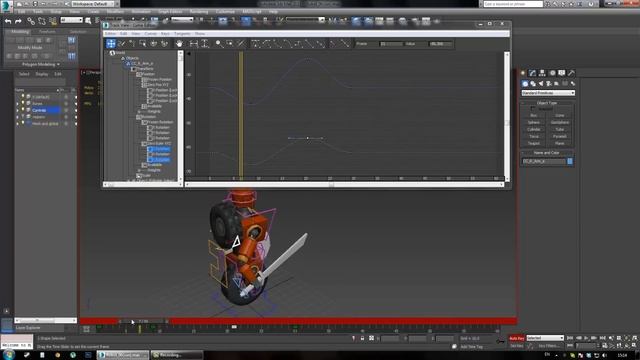Toggle the Zero Euler XYZ track box

point(144,144)
